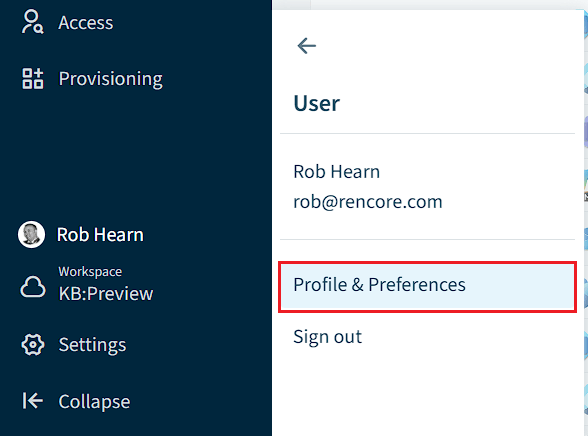Screen dimensions: 588x436
Task: Switch workspace via KB:Preview label
Action: 106,294
